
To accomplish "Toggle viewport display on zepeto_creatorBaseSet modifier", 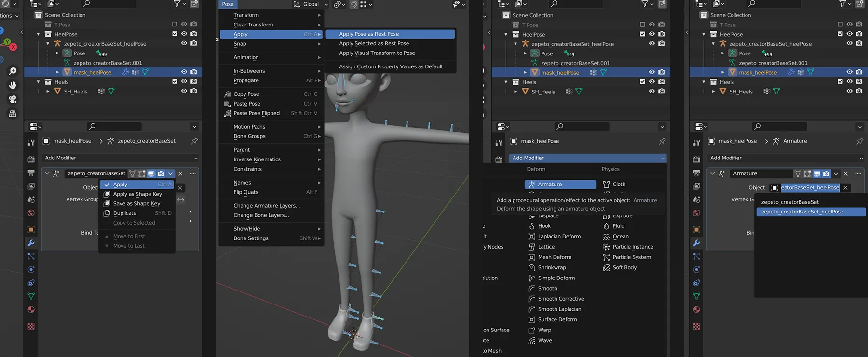I will [x=151, y=173].
